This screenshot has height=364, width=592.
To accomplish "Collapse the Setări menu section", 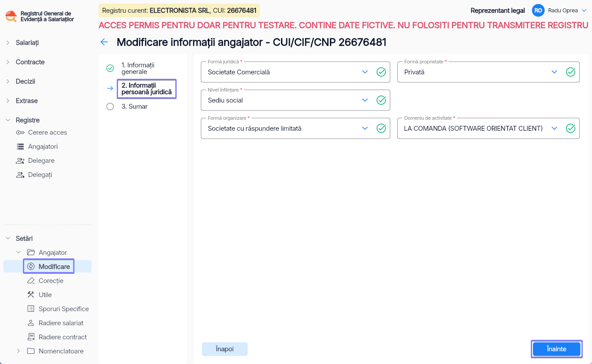I will [7, 239].
